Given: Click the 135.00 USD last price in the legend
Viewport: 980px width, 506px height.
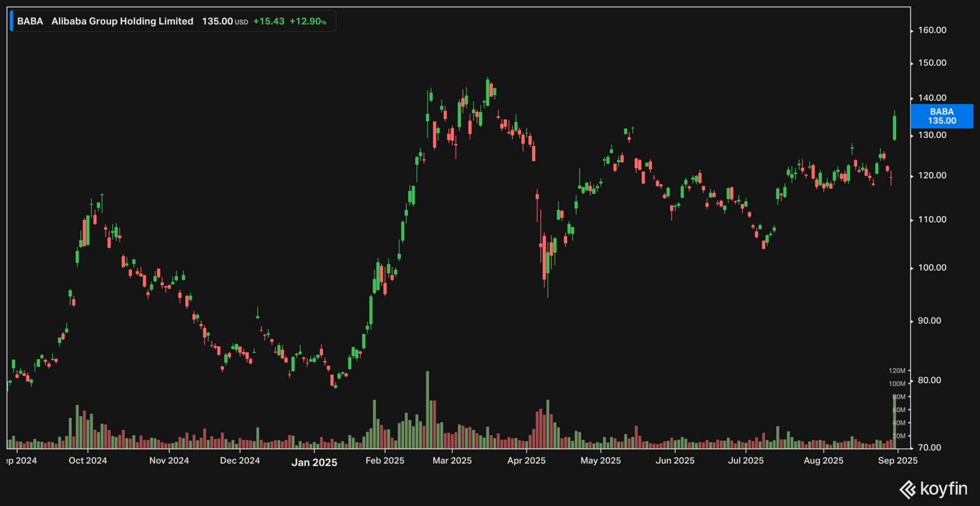Looking at the screenshot, I should pyautogui.click(x=225, y=21).
